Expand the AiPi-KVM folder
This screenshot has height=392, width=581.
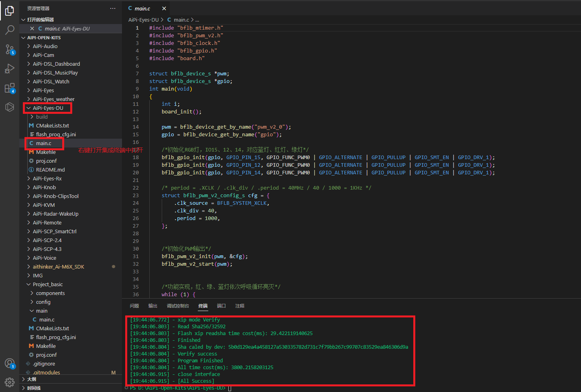pos(71,205)
